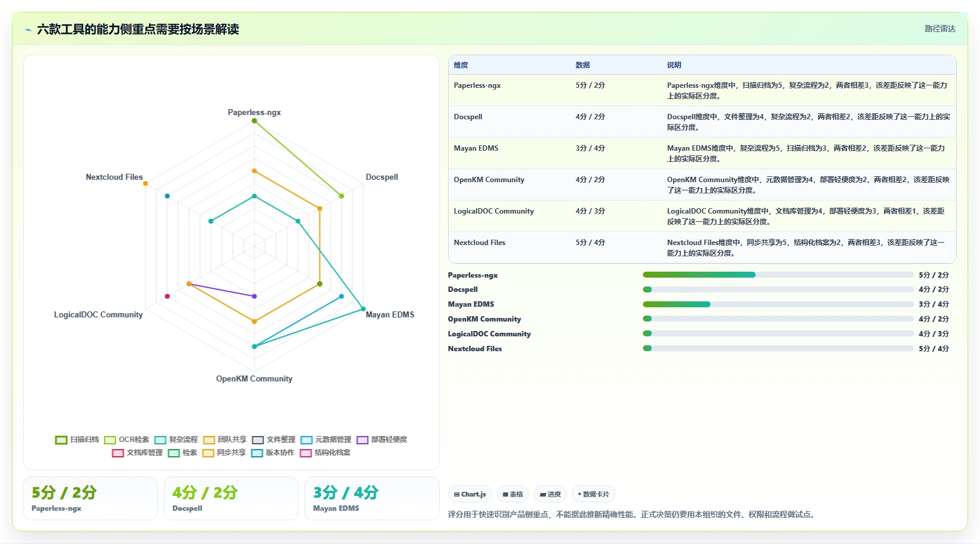Toggle the 扫描归档 legend series
This screenshot has height=544, width=980.
click(x=77, y=440)
